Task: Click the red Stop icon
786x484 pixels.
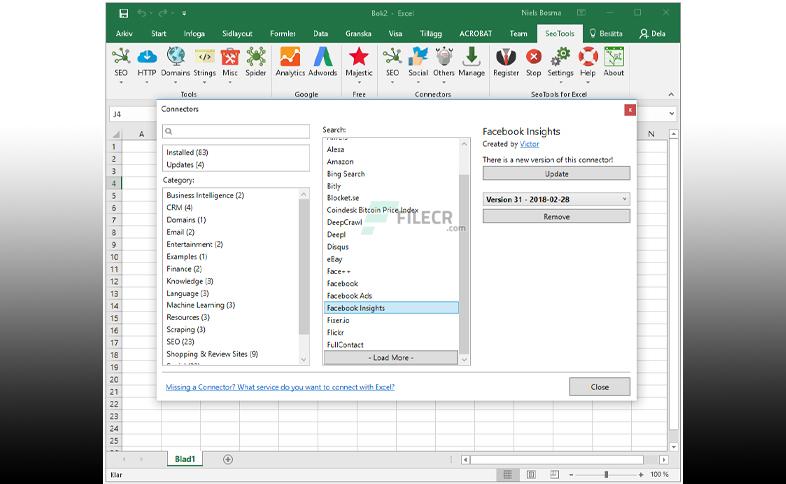Action: [533, 57]
